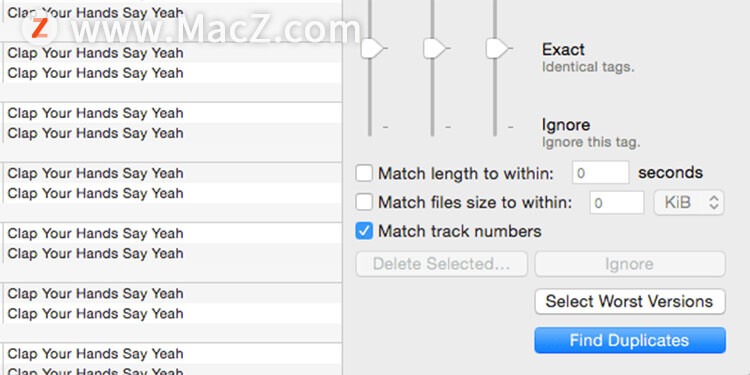This screenshot has height=375, width=750.
Task: Click the MacZ orange Z logo icon
Action: [40, 29]
